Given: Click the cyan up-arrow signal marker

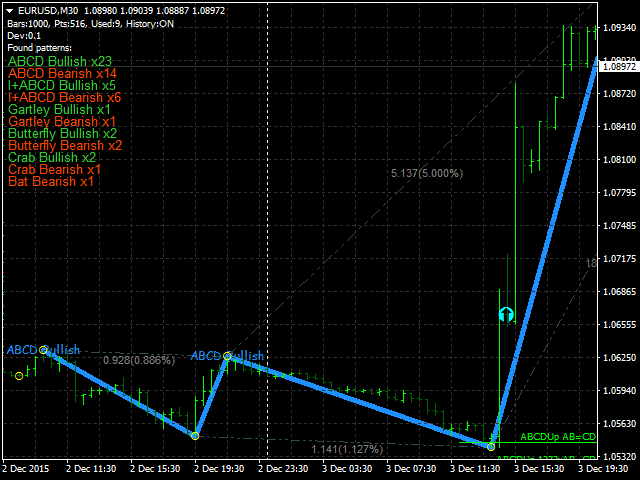Looking at the screenshot, I should pos(506,315).
